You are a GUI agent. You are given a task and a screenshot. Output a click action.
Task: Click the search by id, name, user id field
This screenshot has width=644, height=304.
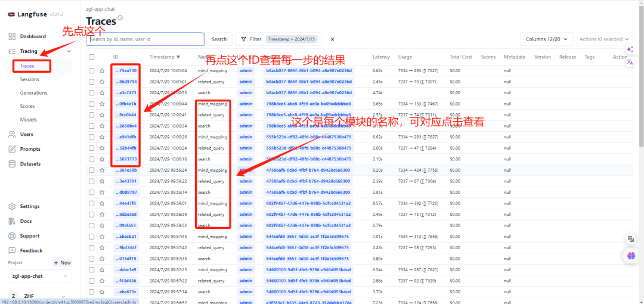144,39
